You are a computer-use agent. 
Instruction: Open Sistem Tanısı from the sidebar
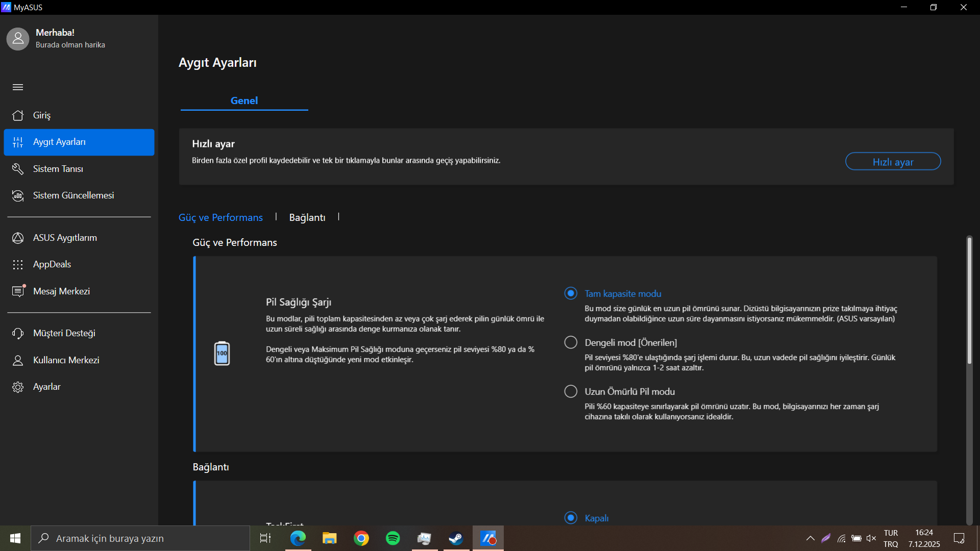[79, 169]
